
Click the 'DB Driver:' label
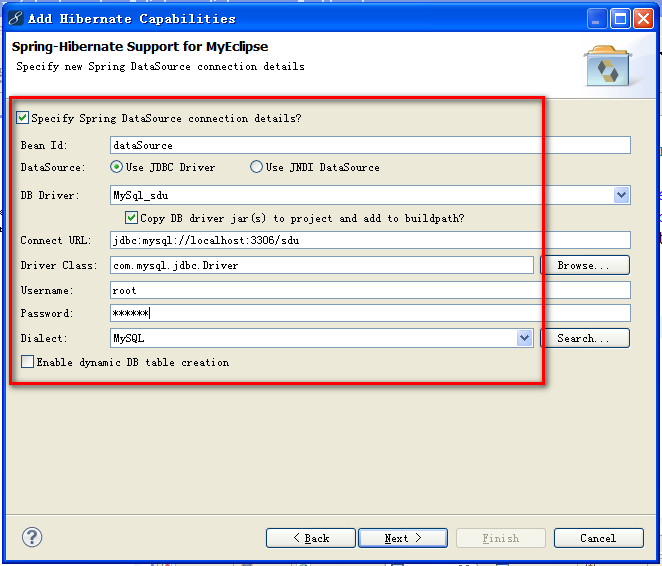click(x=50, y=195)
